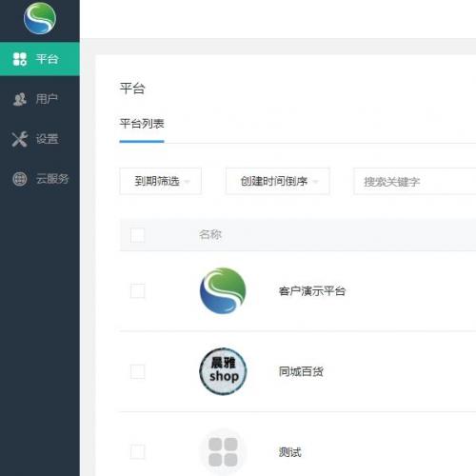Open the 测试 placeholder grid thumbnail
Image resolution: width=476 pixels, height=476 pixels.
click(223, 452)
